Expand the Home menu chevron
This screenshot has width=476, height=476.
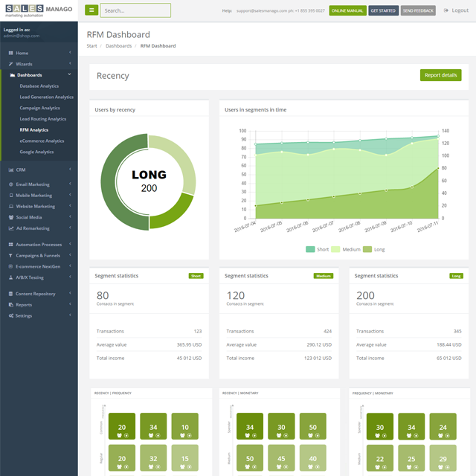point(70,53)
